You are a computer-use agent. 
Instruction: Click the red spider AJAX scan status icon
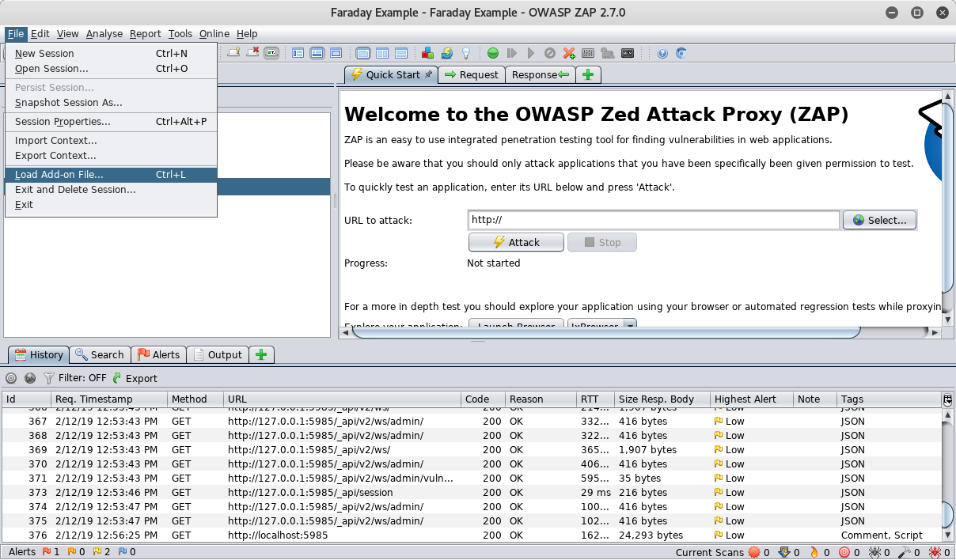pos(935,552)
